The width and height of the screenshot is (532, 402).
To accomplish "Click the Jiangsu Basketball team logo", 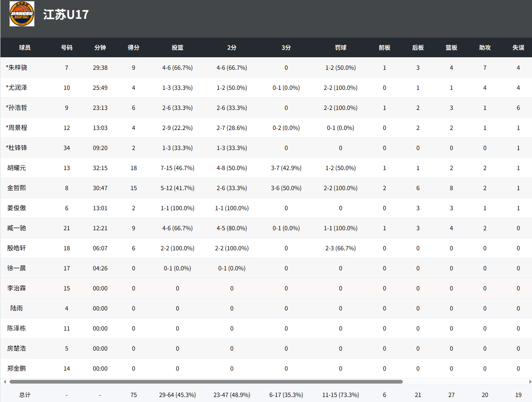I will tap(22, 14).
